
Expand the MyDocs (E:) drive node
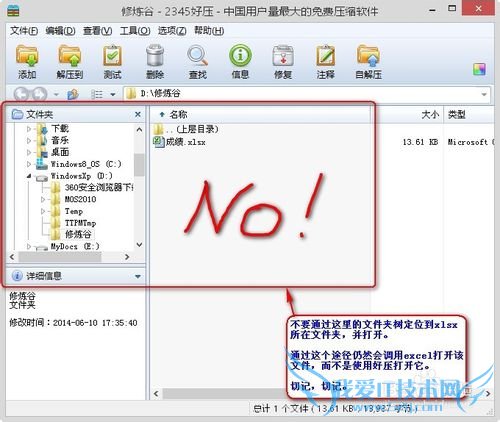coord(29,247)
